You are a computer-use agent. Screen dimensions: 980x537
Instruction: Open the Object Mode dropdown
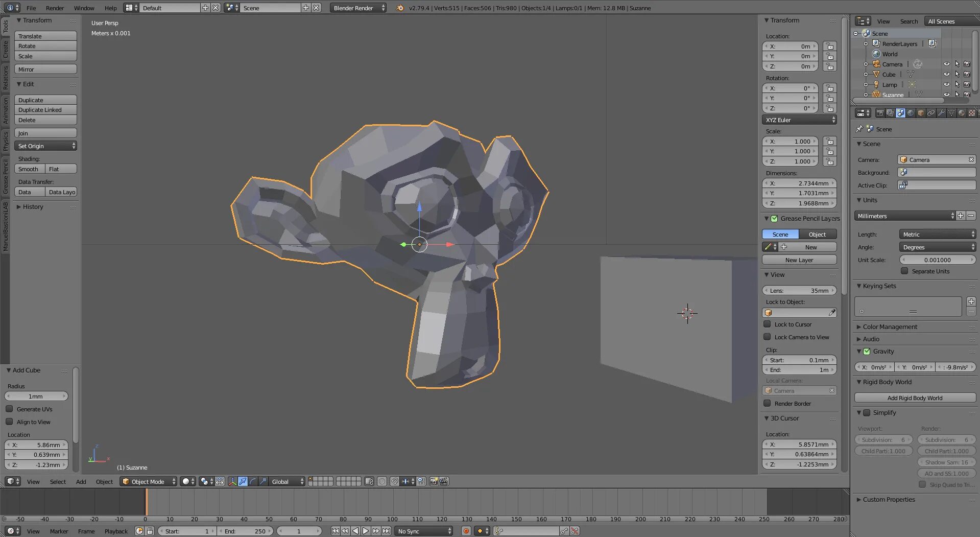[x=148, y=481]
